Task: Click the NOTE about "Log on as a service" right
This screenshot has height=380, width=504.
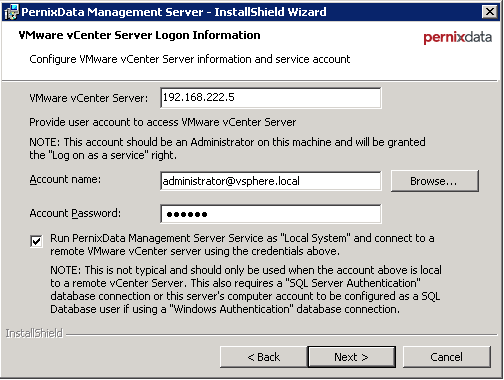Action: click(x=227, y=149)
